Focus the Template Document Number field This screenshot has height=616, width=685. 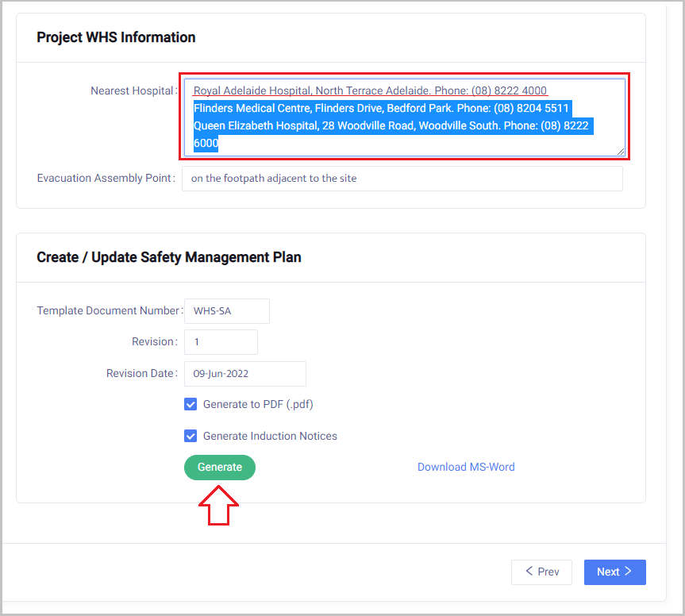[x=227, y=311]
